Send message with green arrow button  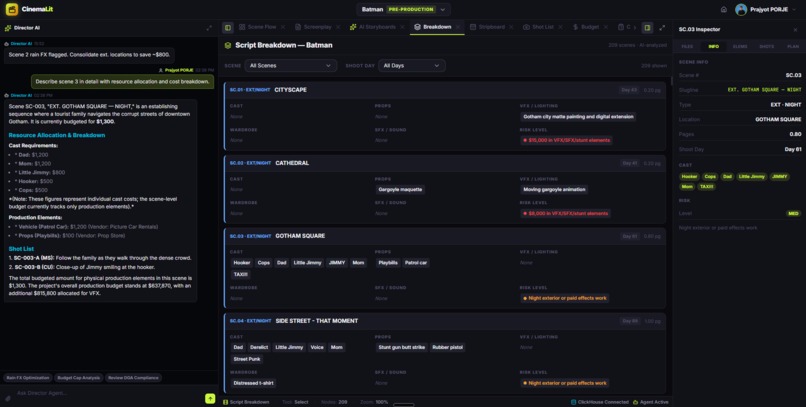(210, 398)
